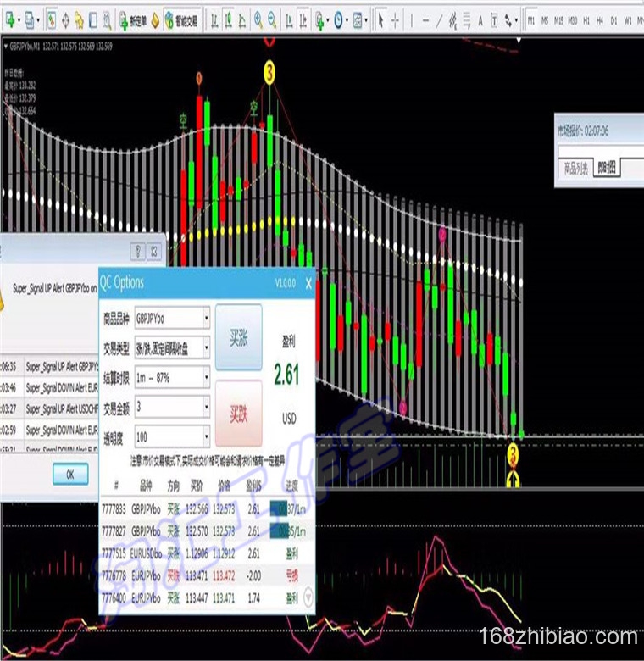This screenshot has height=661, width=644.
Task: Open the periods clock icon
Action: 338,19
